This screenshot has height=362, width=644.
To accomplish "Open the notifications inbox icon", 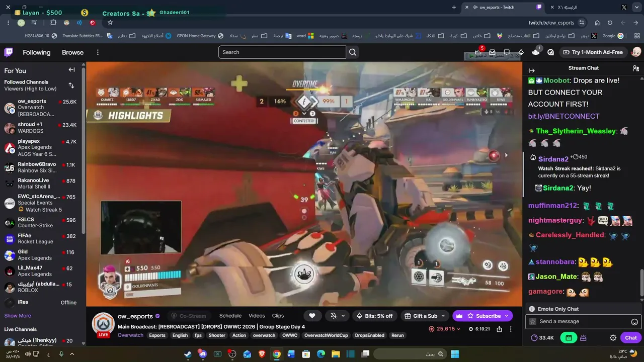I will click(493, 52).
